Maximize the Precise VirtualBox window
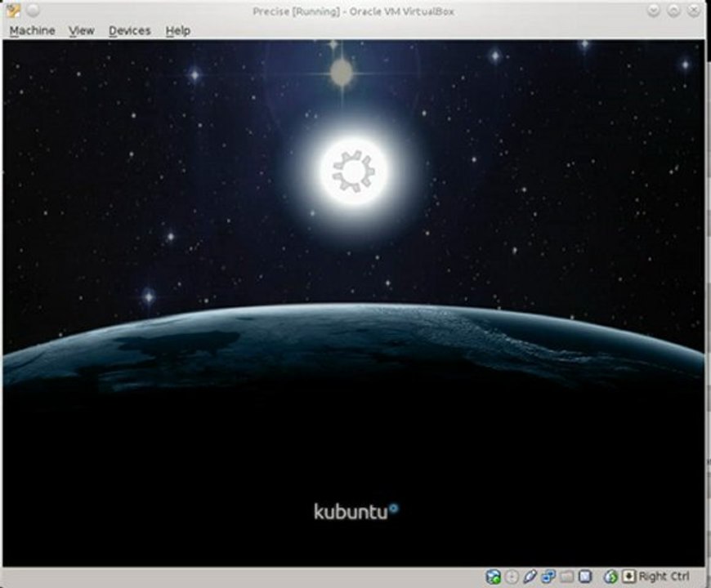This screenshot has height=588, width=711. click(x=674, y=11)
